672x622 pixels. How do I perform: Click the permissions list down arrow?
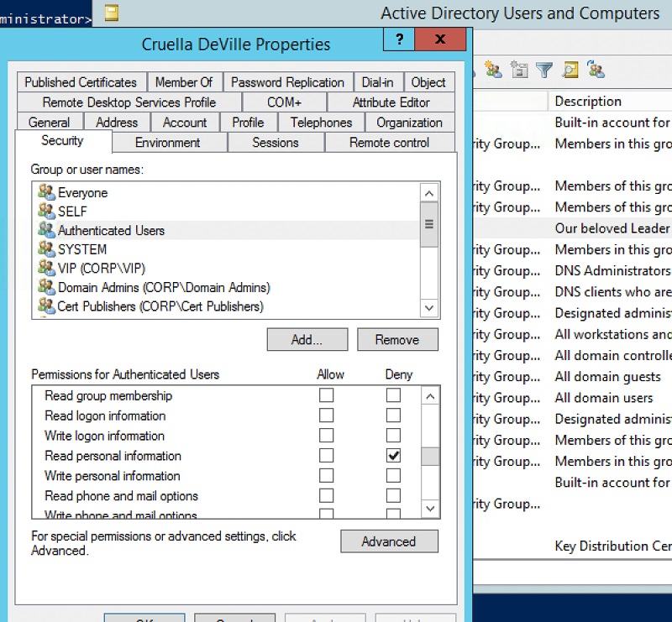tap(429, 510)
